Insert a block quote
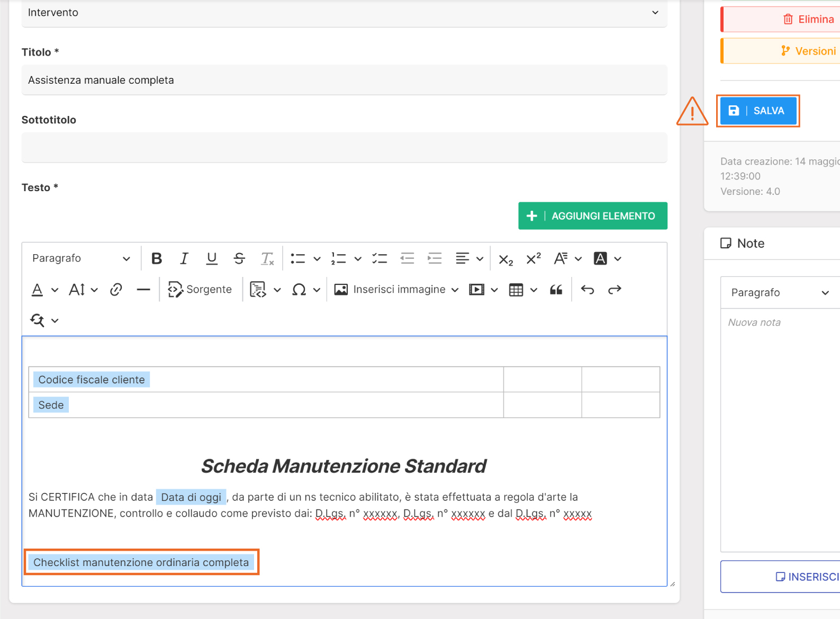 click(x=556, y=290)
